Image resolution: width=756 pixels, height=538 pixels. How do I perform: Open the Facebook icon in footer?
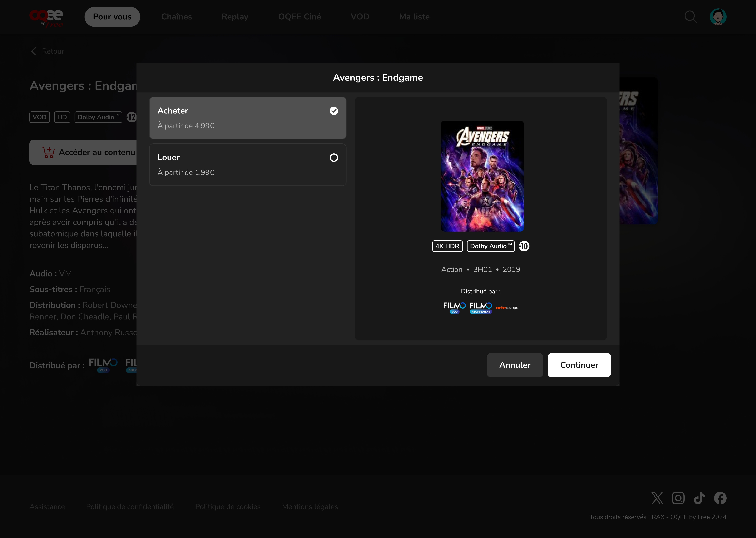tap(720, 498)
